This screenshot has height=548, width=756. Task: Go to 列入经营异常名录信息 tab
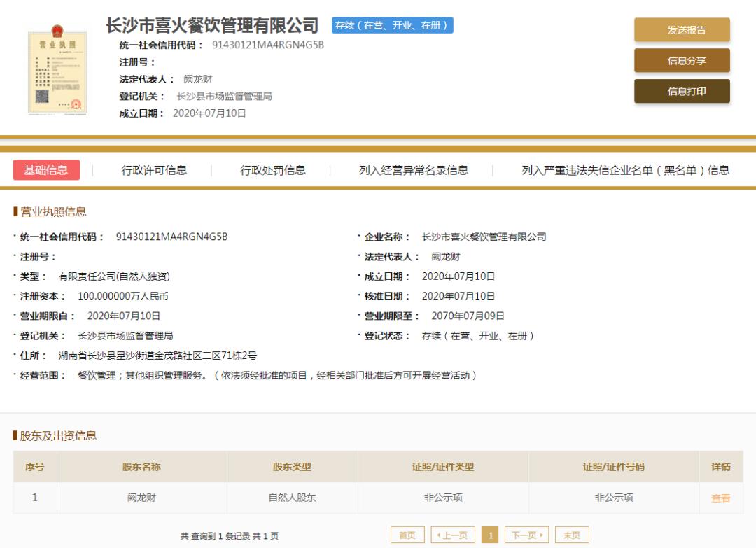coord(413,170)
